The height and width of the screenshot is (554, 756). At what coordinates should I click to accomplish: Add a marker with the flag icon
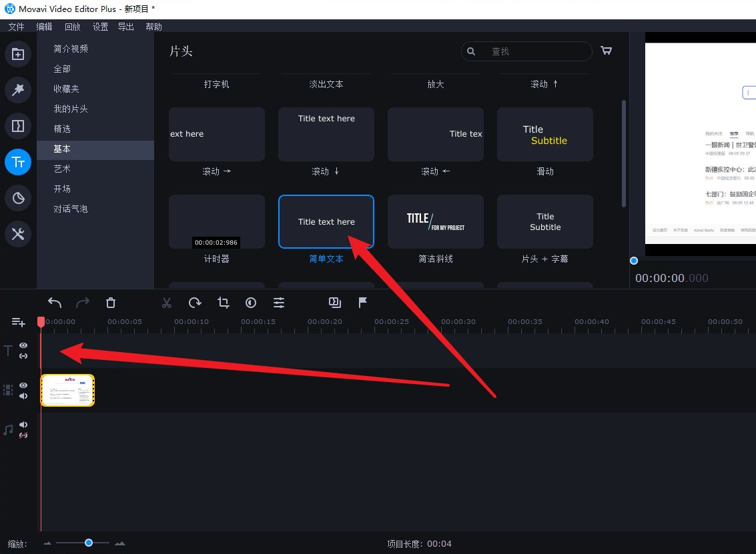tap(362, 303)
